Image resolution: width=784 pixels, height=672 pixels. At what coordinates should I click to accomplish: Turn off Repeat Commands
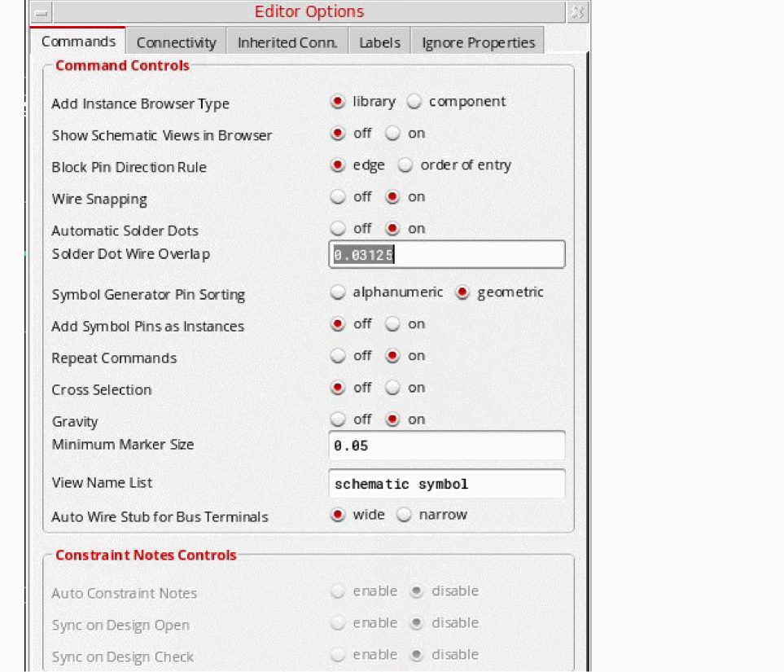click(338, 356)
